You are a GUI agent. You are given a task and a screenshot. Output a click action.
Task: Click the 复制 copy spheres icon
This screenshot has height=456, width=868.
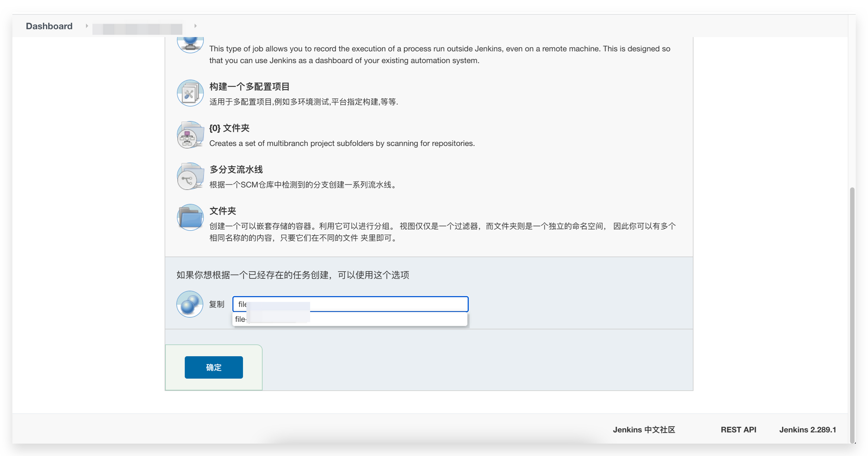point(190,304)
